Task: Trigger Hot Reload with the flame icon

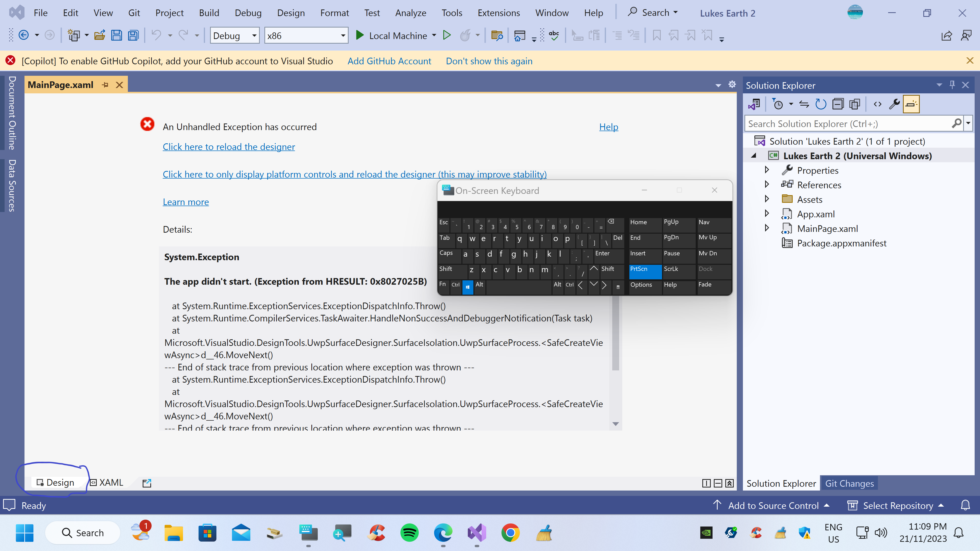Action: [x=466, y=35]
